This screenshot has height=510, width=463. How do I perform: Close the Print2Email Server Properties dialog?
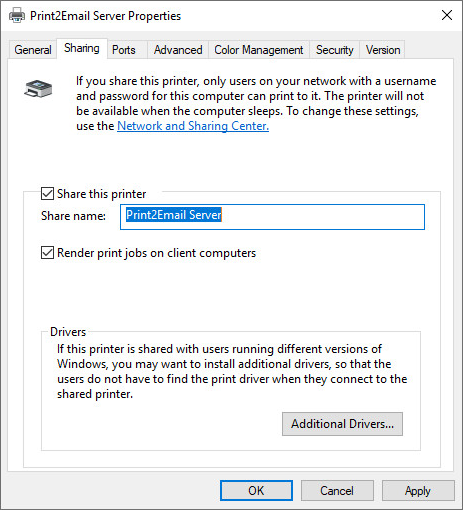click(447, 15)
